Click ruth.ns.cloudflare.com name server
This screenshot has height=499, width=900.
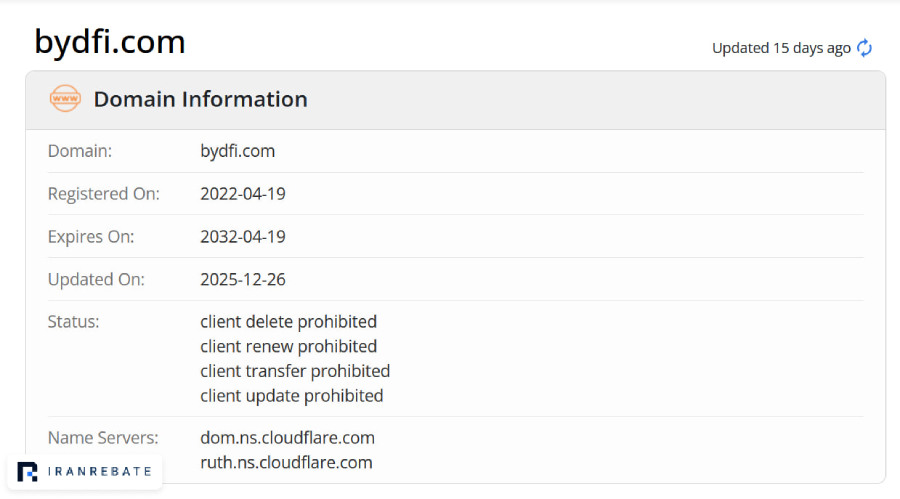[x=286, y=462]
